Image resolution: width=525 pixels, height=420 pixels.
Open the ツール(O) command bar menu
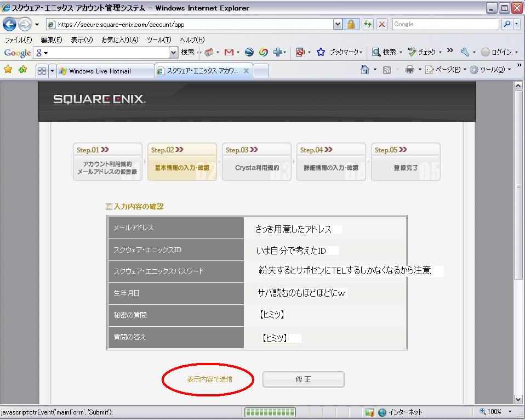coord(490,70)
